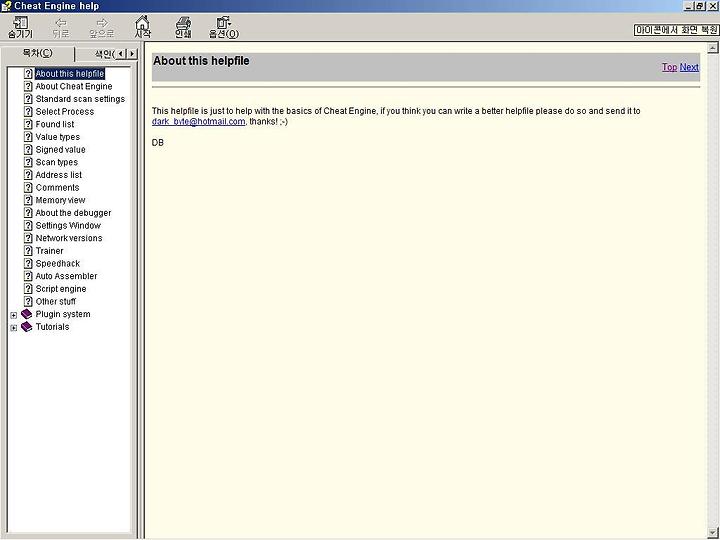This screenshot has width=720, height=540.
Task: Click the Print (인쇄) toolbar icon
Action: pos(183,27)
